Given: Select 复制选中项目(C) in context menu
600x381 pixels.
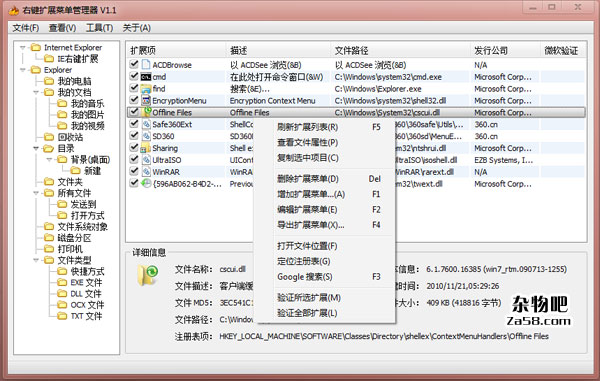Looking at the screenshot, I should (x=324, y=158).
